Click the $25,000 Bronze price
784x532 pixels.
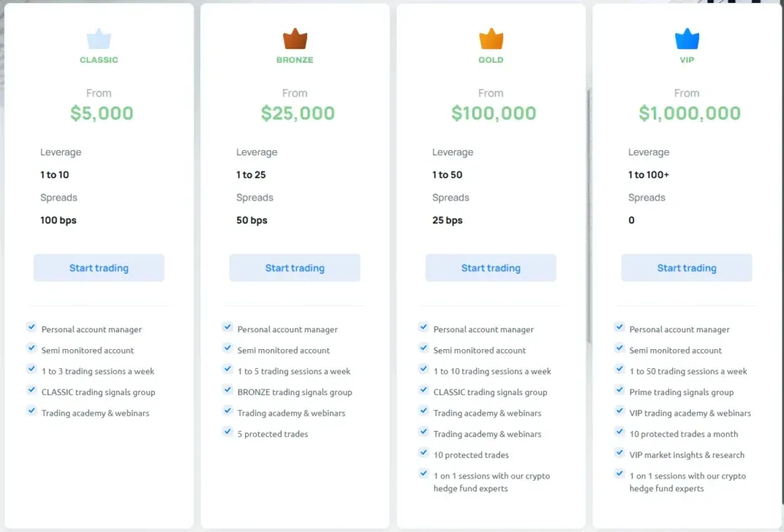298,113
